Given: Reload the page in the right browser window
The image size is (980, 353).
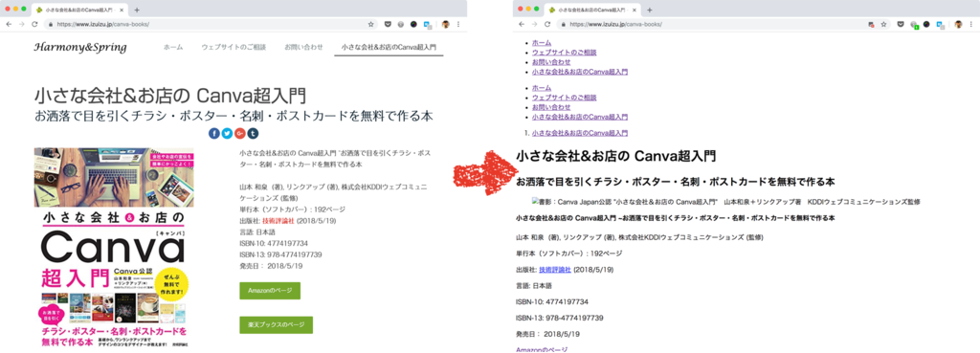Looking at the screenshot, I should tap(547, 24).
